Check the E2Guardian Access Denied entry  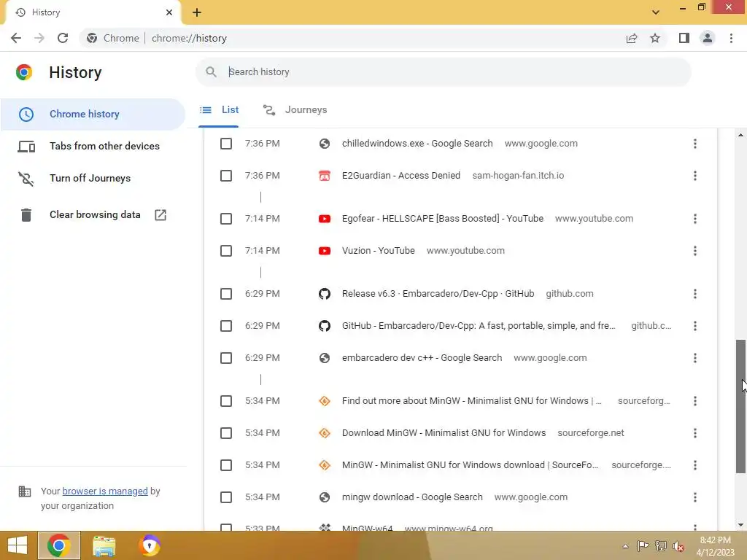[226, 176]
